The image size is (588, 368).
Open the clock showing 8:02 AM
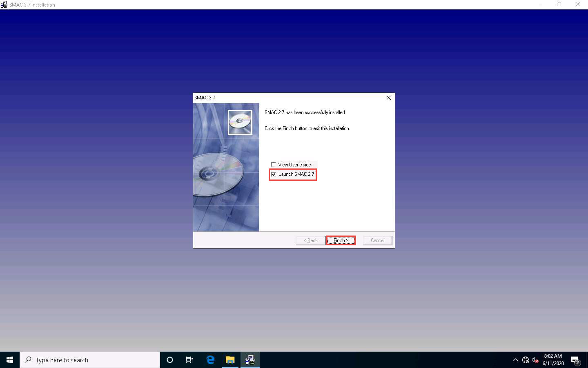point(553,360)
